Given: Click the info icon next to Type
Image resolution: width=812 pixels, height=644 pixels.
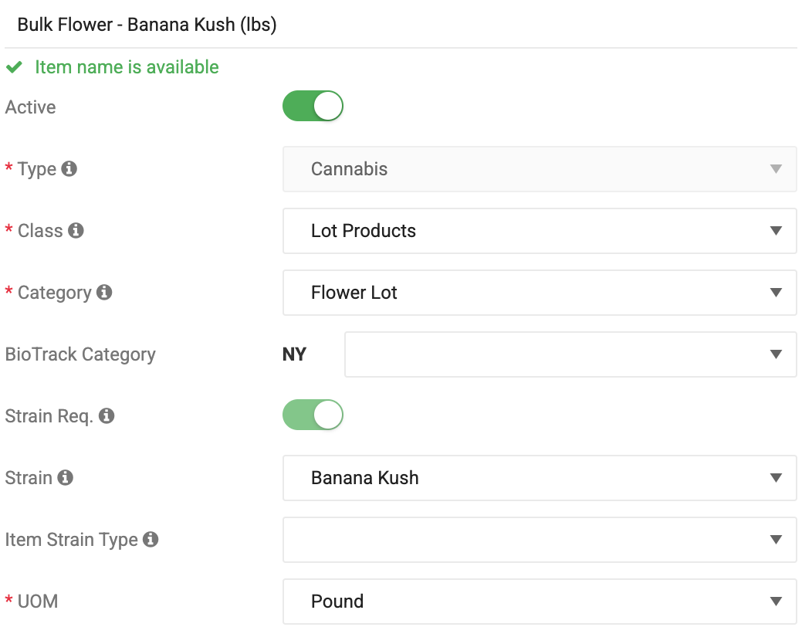Looking at the screenshot, I should (x=69, y=168).
